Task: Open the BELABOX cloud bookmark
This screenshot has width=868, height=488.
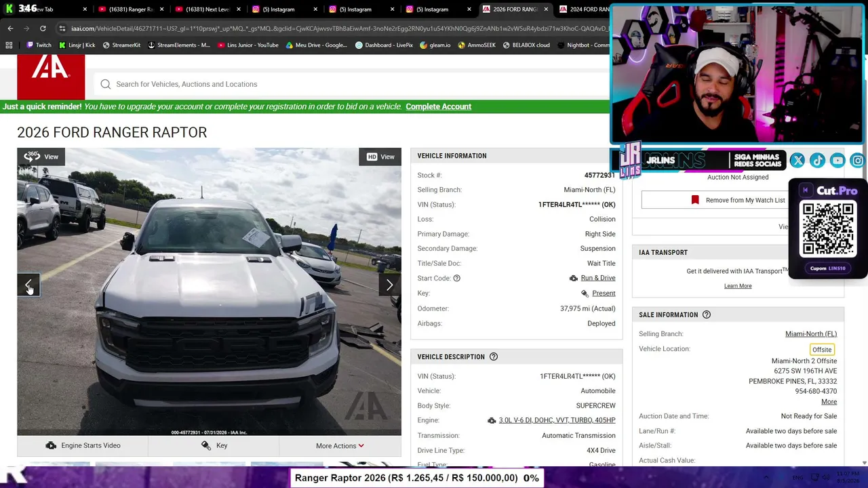Action: pos(526,45)
